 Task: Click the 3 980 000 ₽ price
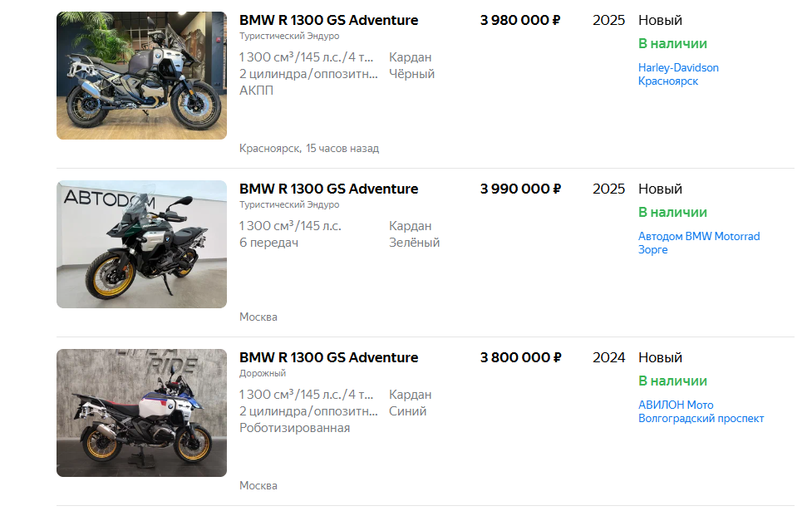click(x=520, y=20)
